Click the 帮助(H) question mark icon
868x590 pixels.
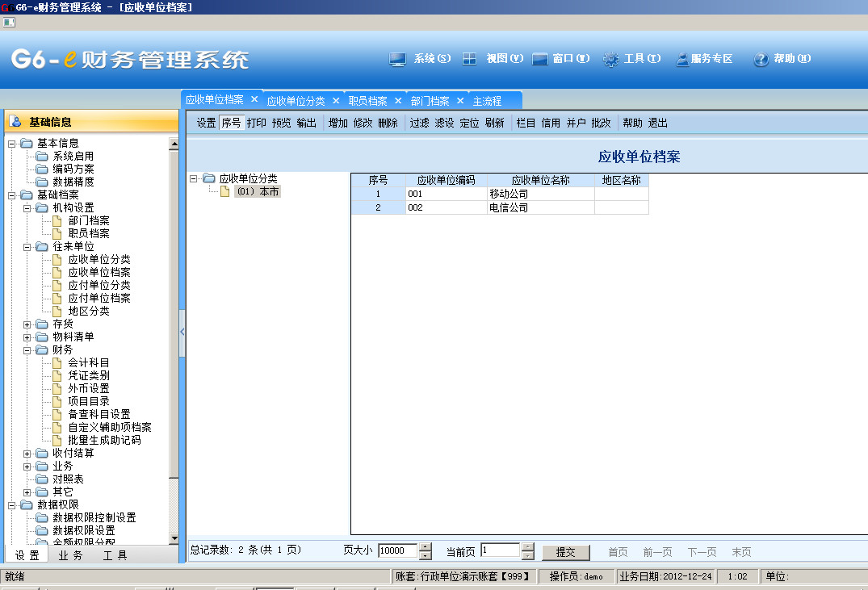[761, 59]
